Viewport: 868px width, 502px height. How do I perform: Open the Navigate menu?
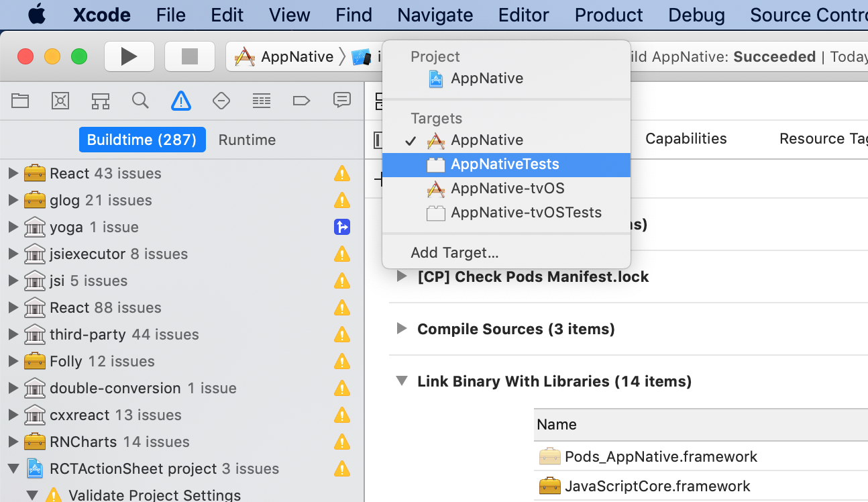[435, 15]
